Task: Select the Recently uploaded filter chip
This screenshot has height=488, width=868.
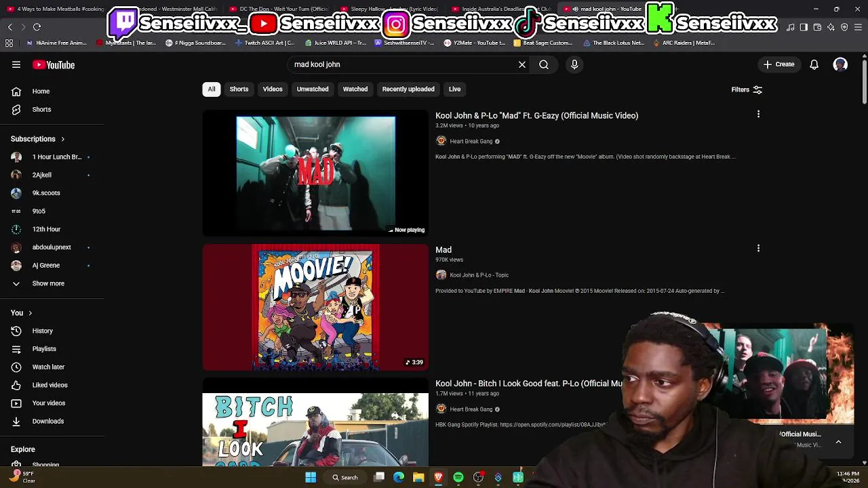Action: coord(408,89)
